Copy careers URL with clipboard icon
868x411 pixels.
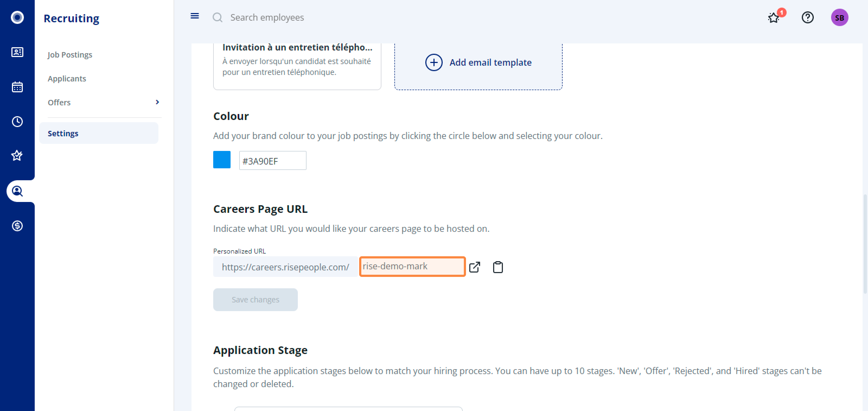tap(498, 267)
